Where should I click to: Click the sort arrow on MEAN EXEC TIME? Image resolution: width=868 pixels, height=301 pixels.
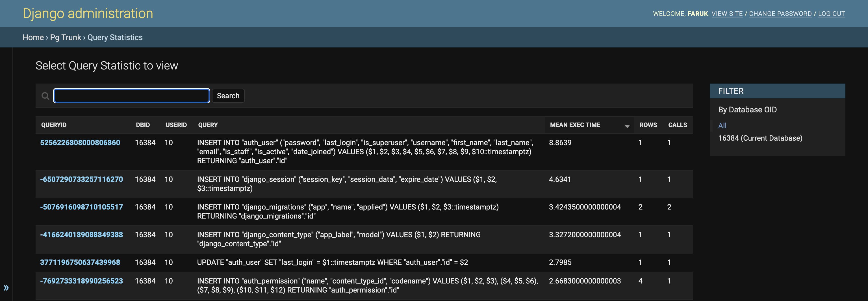[x=627, y=126]
